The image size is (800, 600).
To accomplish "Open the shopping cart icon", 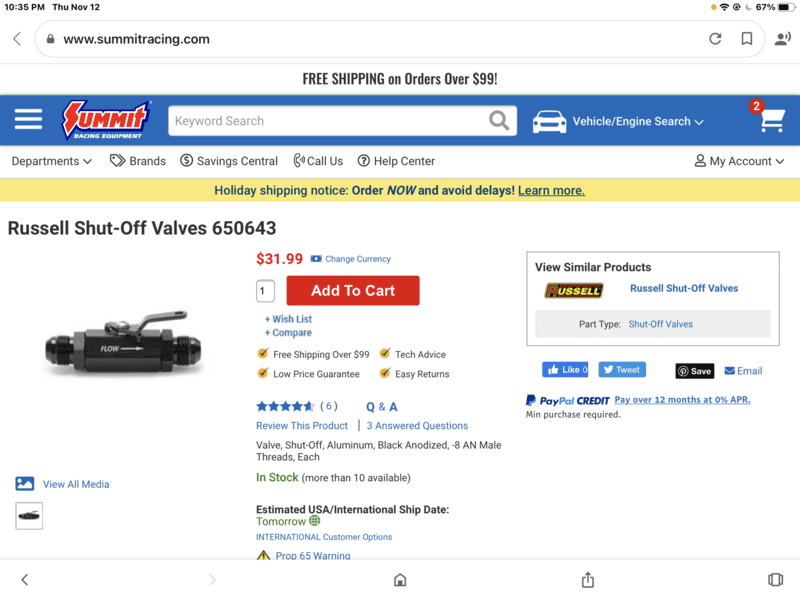I will click(x=771, y=121).
